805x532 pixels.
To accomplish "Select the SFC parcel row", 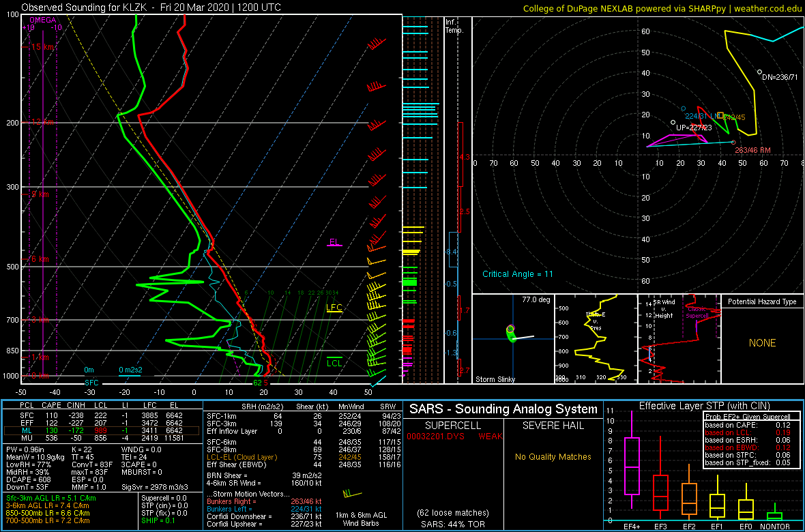I will point(103,415).
